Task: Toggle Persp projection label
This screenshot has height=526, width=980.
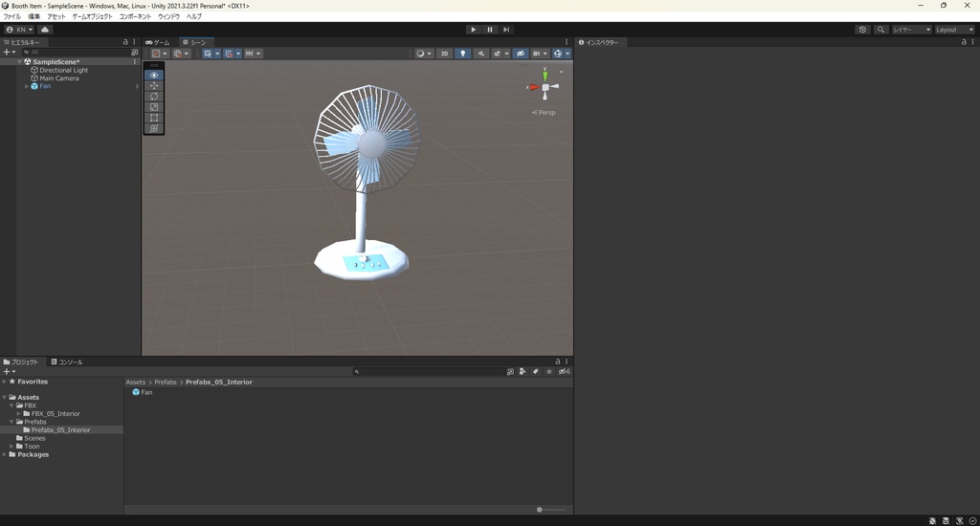Action: [544, 113]
